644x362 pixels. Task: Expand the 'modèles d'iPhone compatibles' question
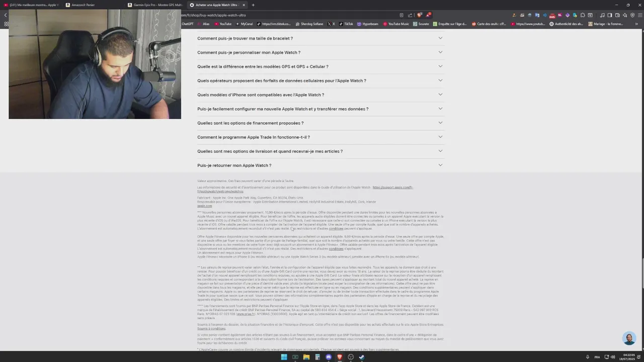pos(320,95)
